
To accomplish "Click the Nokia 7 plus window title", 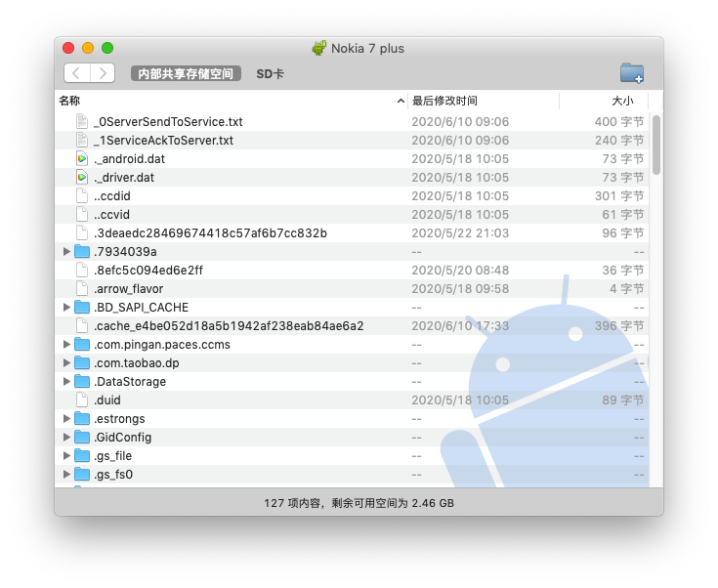I will pyautogui.click(x=367, y=49).
